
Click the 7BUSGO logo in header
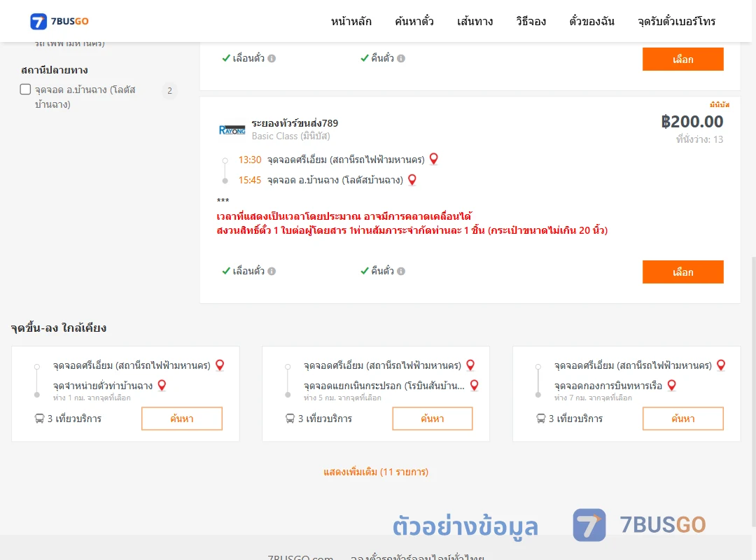pos(59,21)
